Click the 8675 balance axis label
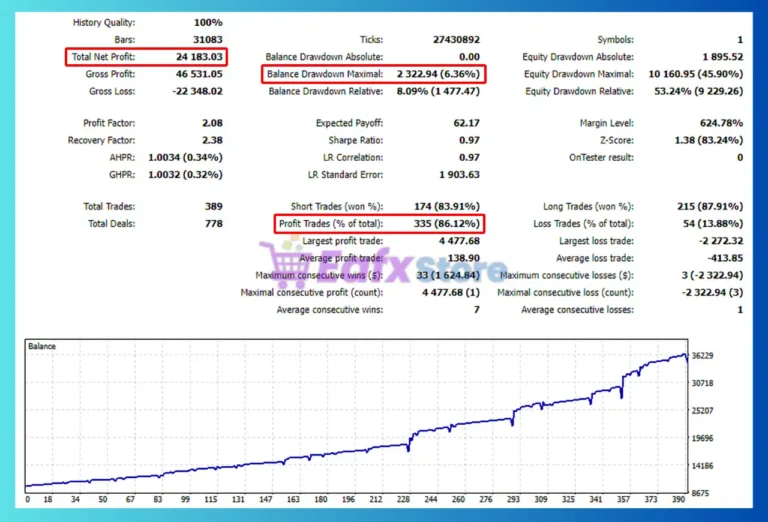This screenshot has height=522, width=768. tap(700, 493)
